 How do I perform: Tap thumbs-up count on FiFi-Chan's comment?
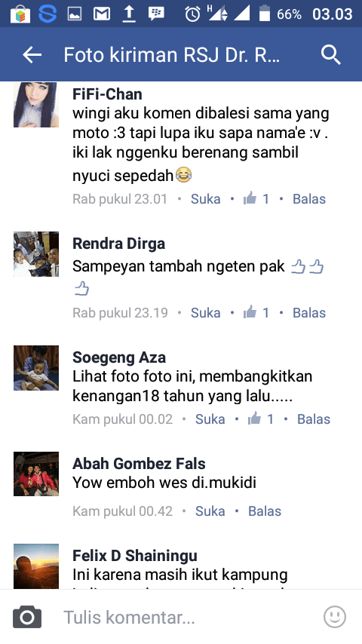[256, 199]
